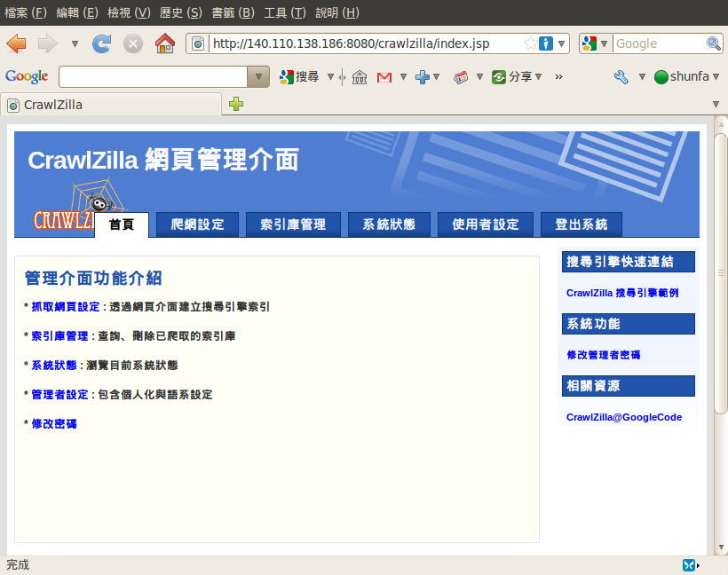Click the blue plus icon in Google toolbar
728x575 pixels.
[x=422, y=76]
